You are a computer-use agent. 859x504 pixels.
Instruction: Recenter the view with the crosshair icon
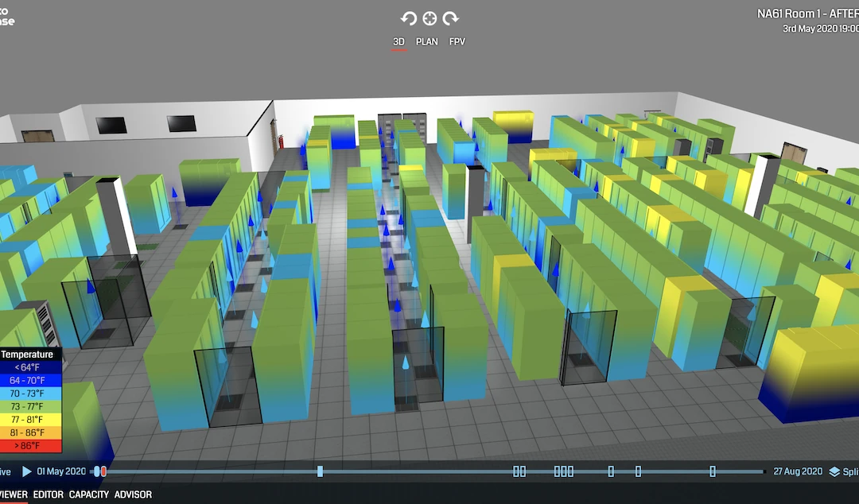[x=429, y=18]
